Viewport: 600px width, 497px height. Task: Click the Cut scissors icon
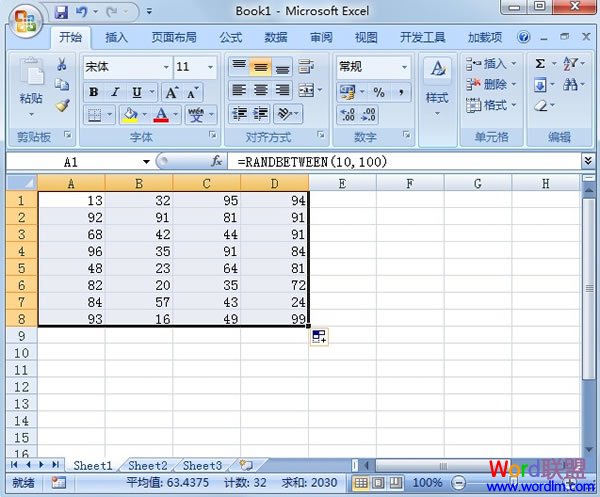pyautogui.click(x=62, y=64)
